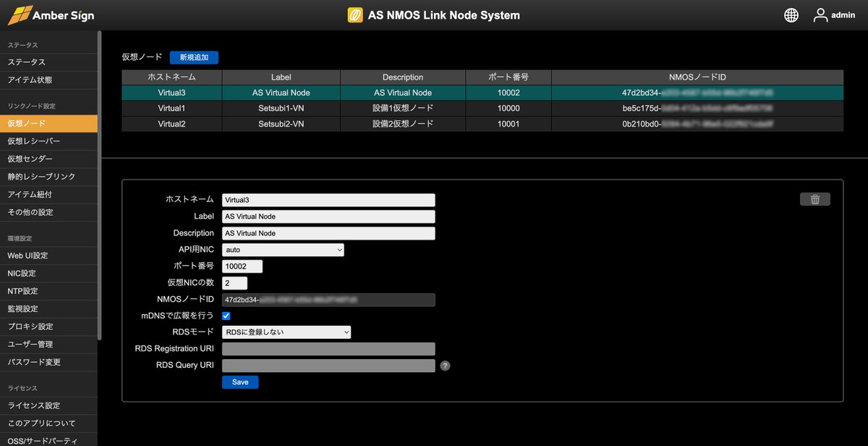Open 静的レシーブリンク sidebar item
This screenshot has width=868, height=446.
(x=48, y=177)
